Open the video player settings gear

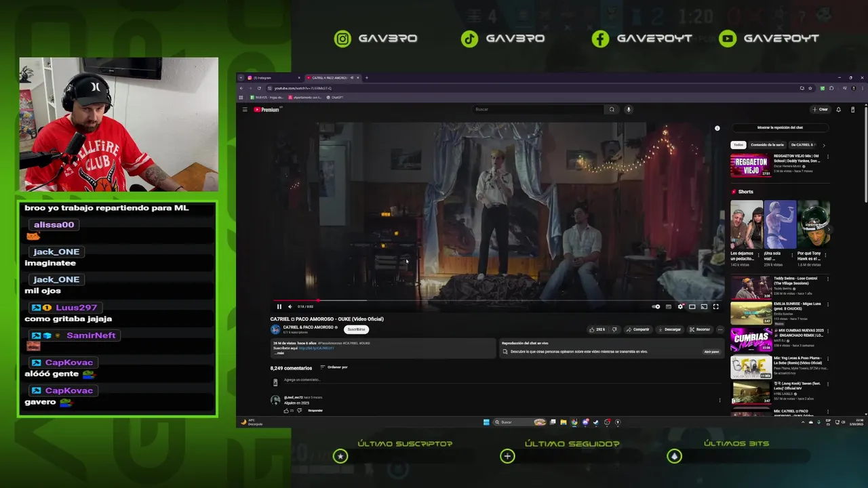[x=680, y=306]
